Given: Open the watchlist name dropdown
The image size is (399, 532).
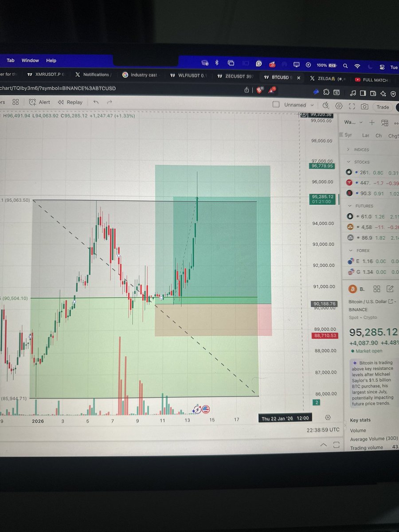Looking at the screenshot, I should (x=353, y=122).
